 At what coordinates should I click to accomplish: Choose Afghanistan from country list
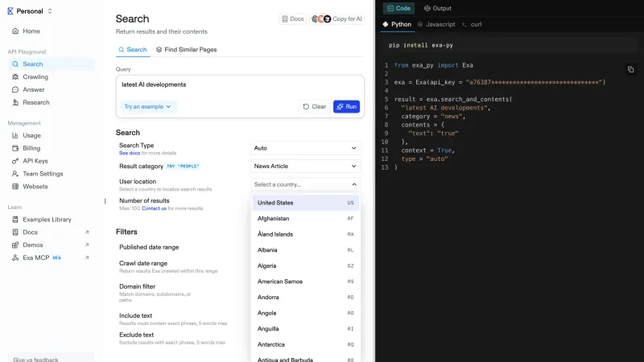coord(306,218)
